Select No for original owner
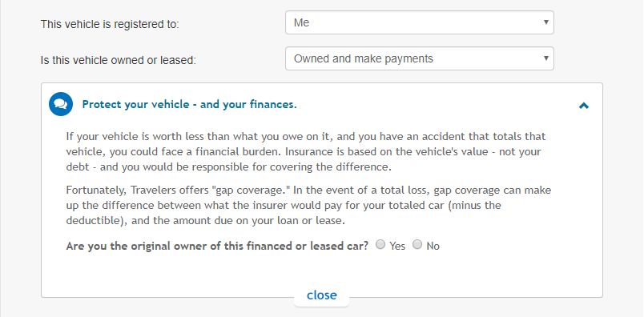644x317 pixels. pos(417,245)
